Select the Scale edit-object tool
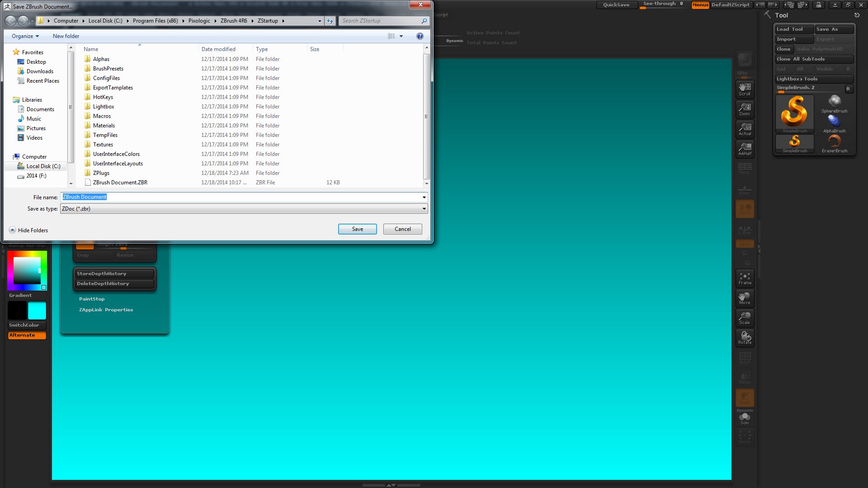 [x=745, y=318]
